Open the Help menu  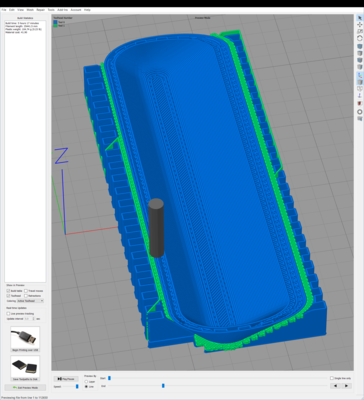87,10
